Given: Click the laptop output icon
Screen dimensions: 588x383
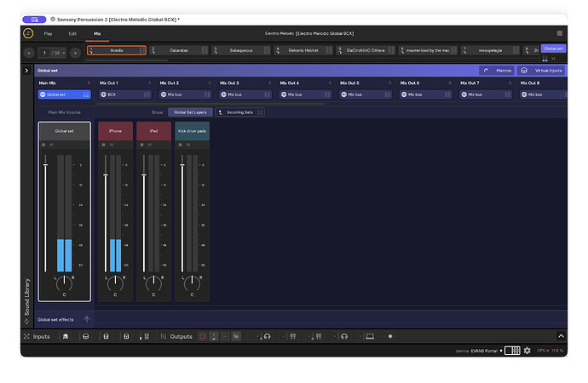Looking at the screenshot, I should [x=370, y=336].
